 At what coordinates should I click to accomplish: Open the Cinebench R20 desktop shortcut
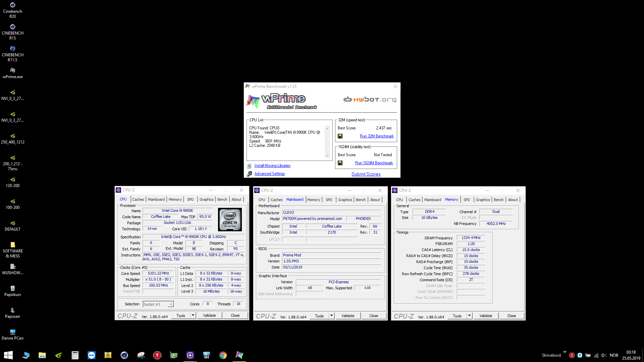coord(12,10)
